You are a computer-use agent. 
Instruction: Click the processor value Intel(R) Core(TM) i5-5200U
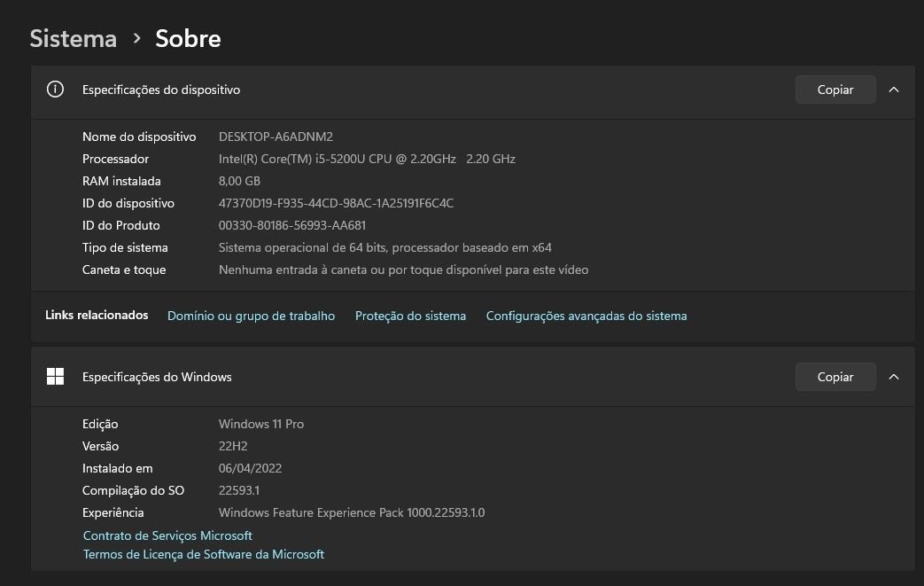[367, 160]
